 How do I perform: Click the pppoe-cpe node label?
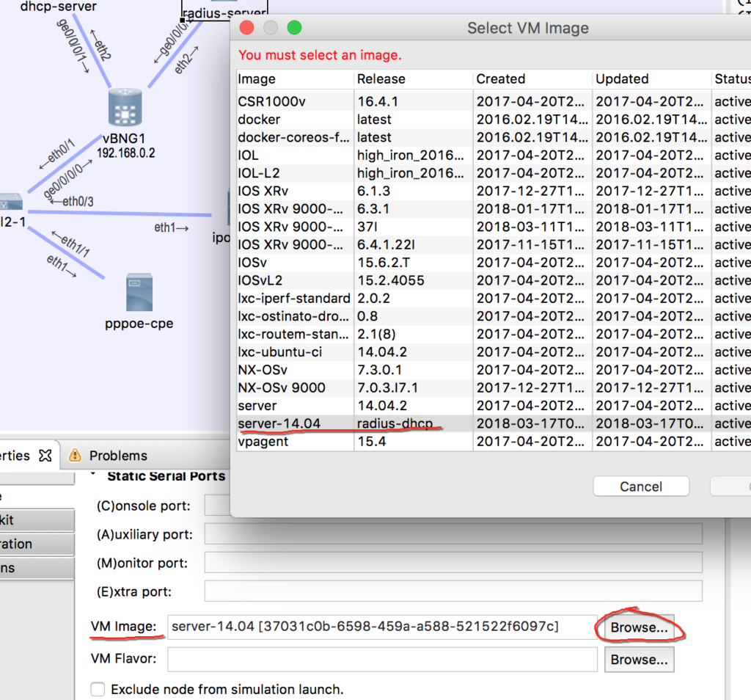pos(139,324)
